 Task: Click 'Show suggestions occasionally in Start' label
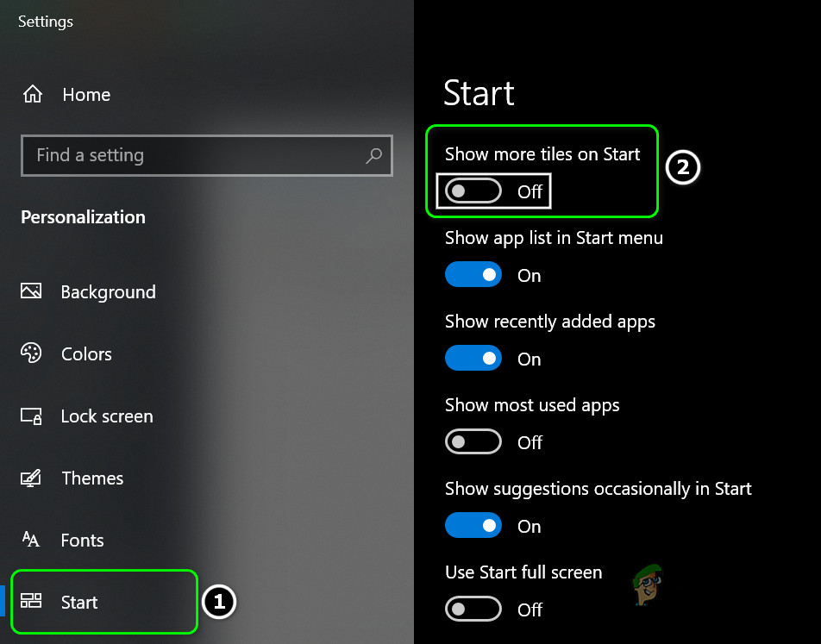click(x=598, y=489)
